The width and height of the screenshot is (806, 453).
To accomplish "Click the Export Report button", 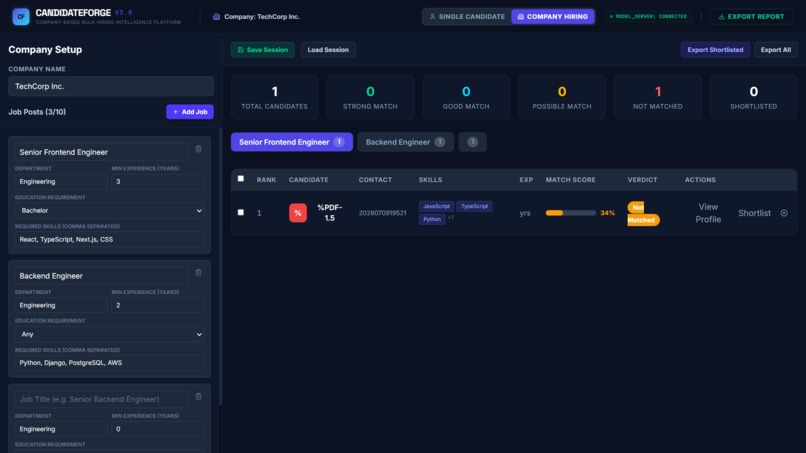I will pyautogui.click(x=751, y=16).
